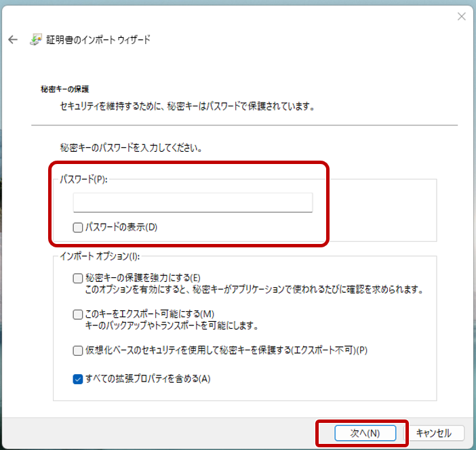Viewport: 476px width, 450px height.
Task: Go back with the arrow icon
Action: [13, 39]
